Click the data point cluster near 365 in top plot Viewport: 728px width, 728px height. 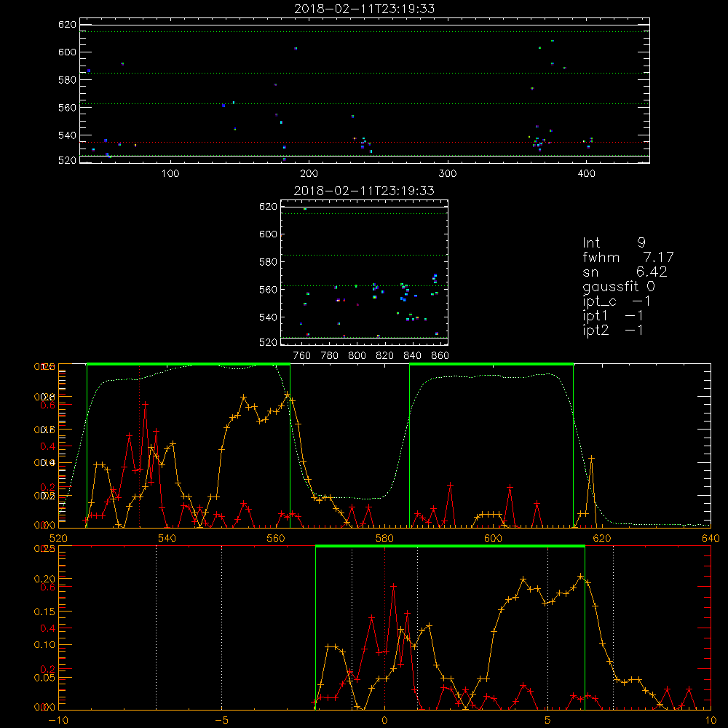(x=539, y=143)
